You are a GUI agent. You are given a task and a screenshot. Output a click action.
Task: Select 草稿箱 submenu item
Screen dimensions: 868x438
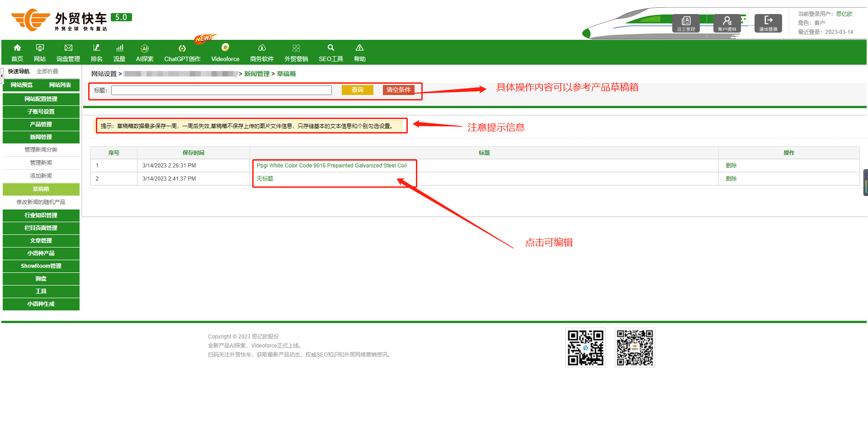41,189
